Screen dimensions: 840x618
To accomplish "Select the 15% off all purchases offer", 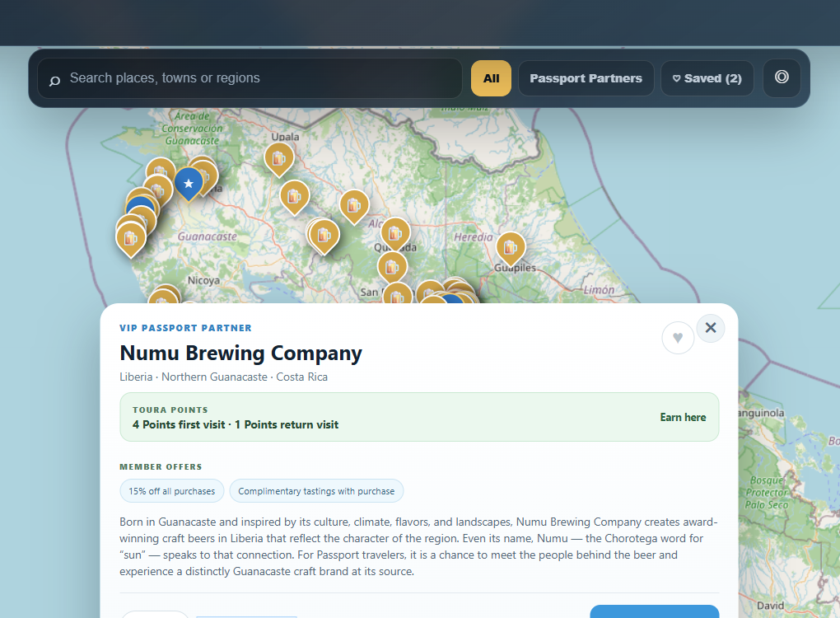I will [172, 491].
